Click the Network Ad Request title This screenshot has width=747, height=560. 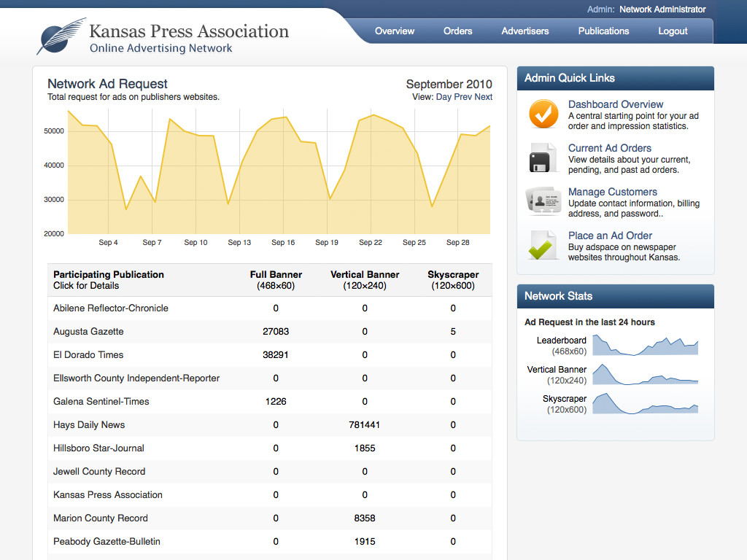107,84
